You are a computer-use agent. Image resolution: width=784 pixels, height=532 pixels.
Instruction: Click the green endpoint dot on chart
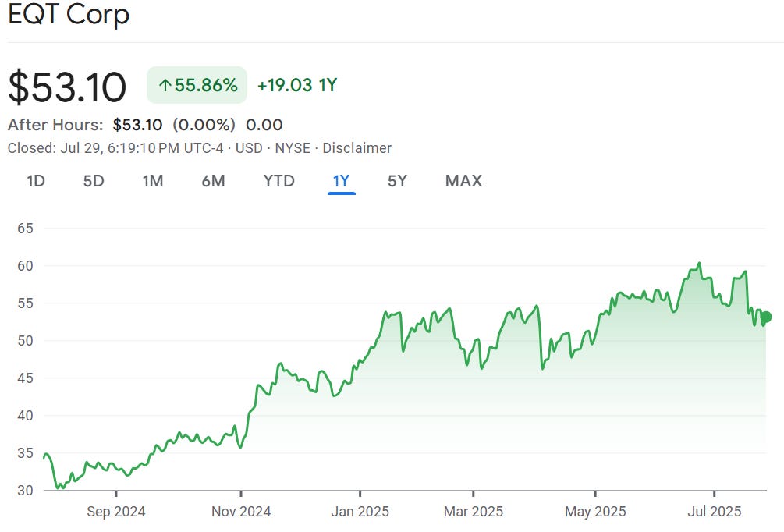coord(766,317)
